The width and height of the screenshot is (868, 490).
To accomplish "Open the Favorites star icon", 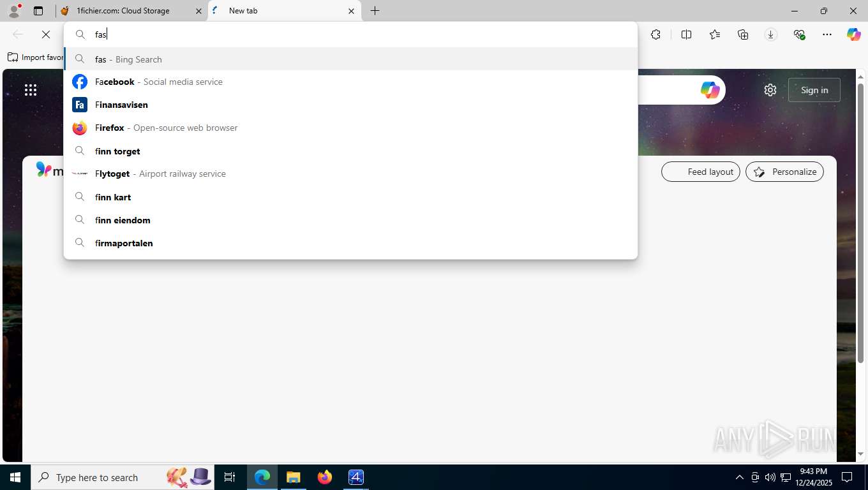I will [714, 34].
